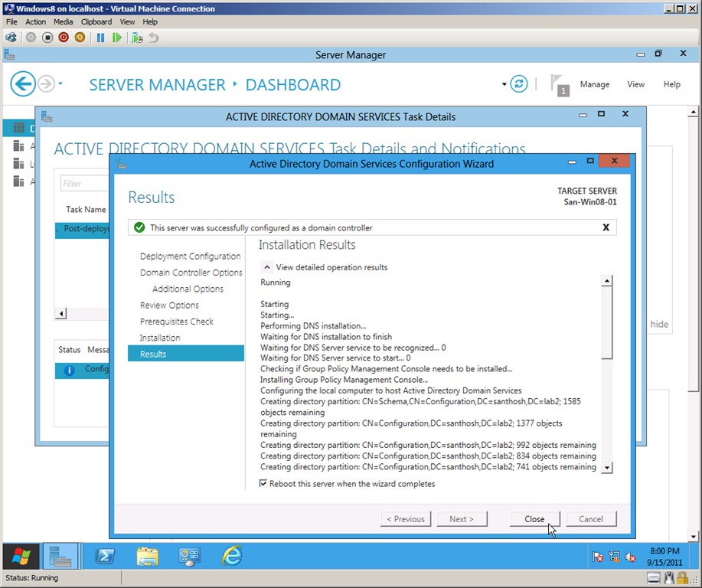
Task: Select the Results step
Action: point(186,354)
